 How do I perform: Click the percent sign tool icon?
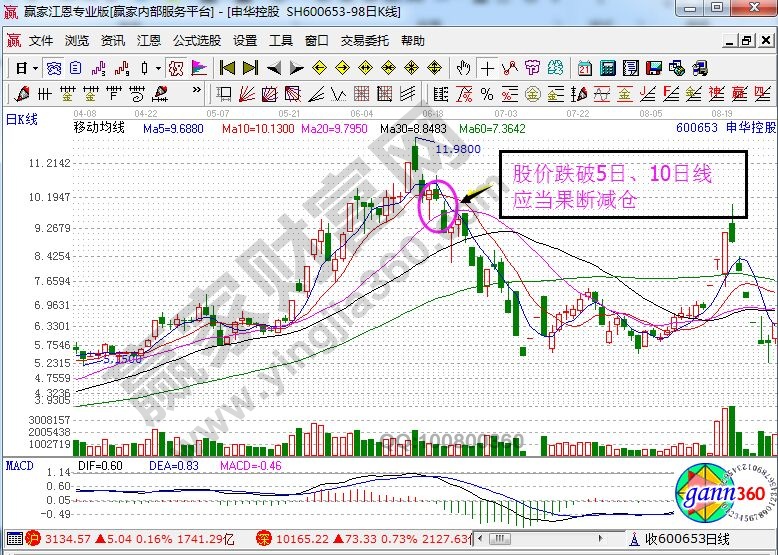[486, 94]
